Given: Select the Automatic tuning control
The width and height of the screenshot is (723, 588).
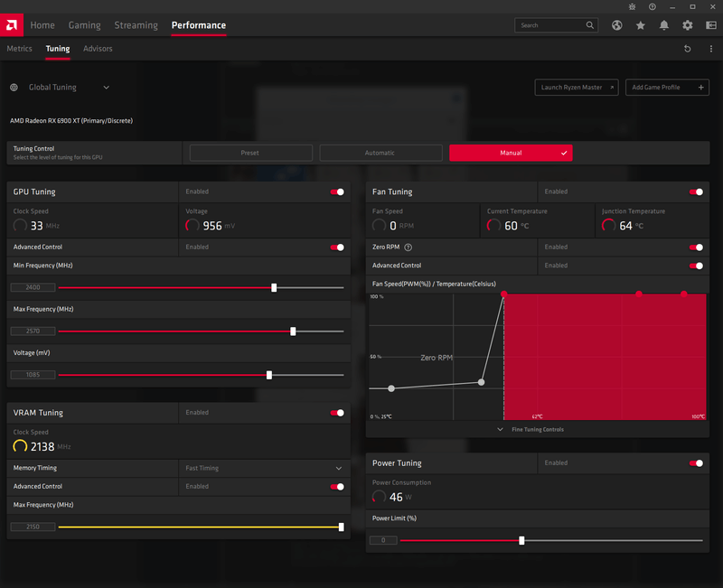Looking at the screenshot, I should (380, 153).
